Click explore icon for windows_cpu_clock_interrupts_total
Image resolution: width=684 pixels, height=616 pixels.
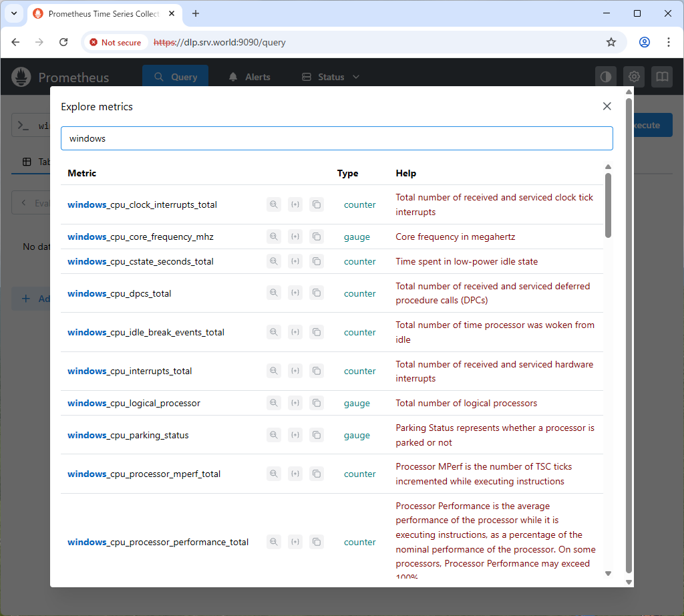[273, 204]
